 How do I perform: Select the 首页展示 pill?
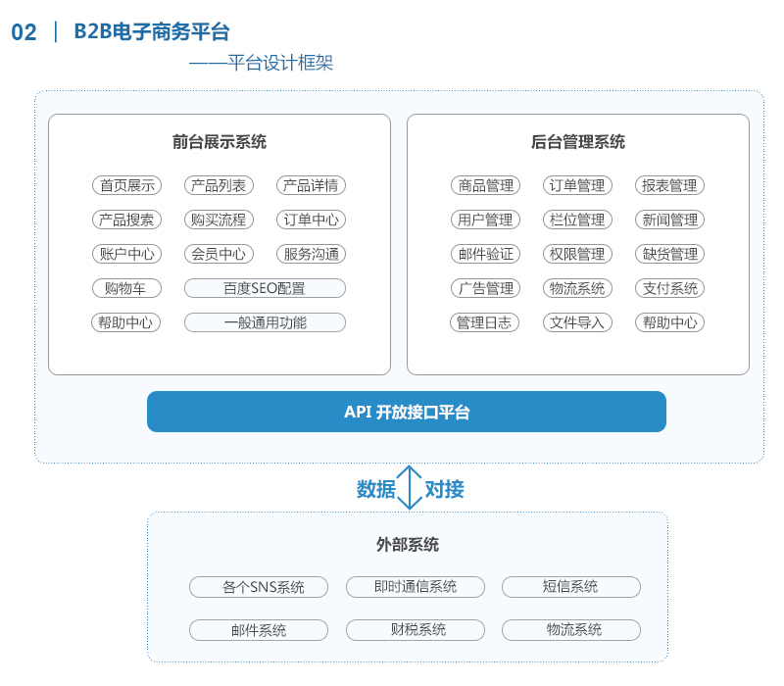[x=127, y=185]
